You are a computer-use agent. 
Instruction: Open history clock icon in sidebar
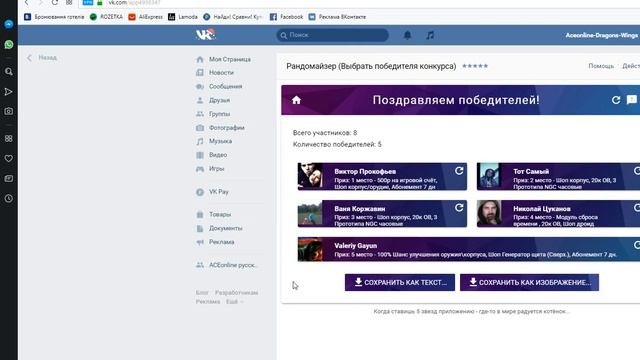coord(9,198)
